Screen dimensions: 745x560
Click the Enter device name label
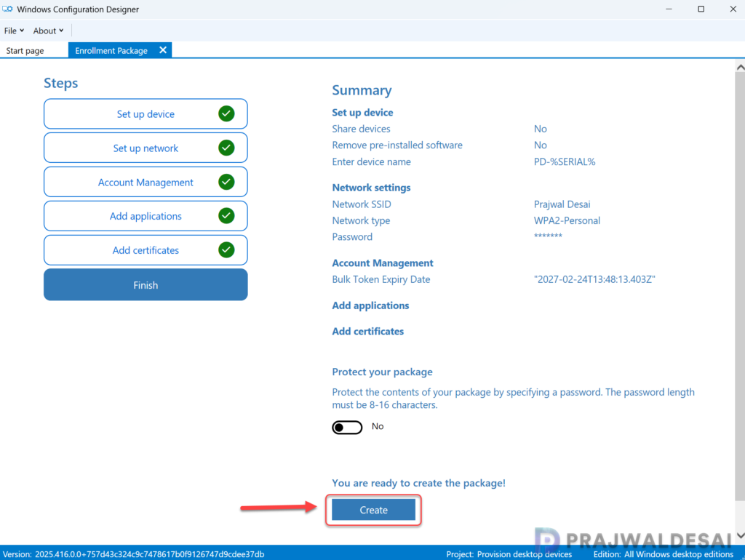coord(371,162)
